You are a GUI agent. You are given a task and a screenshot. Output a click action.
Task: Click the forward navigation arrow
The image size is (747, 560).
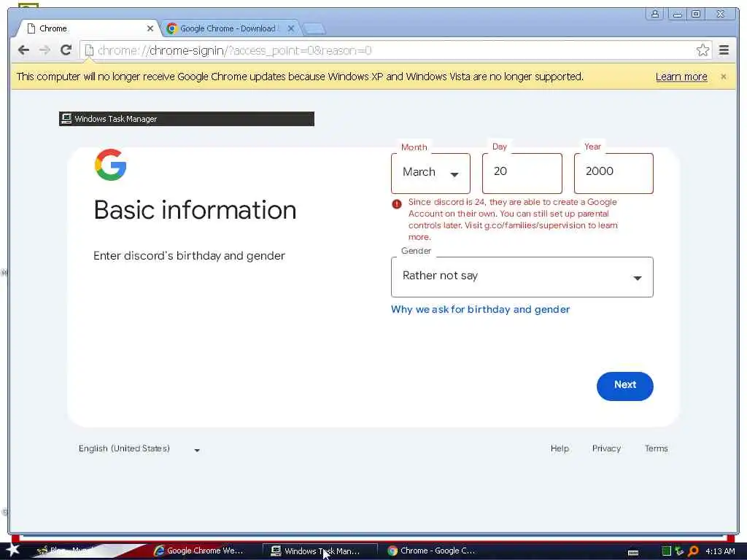click(44, 50)
